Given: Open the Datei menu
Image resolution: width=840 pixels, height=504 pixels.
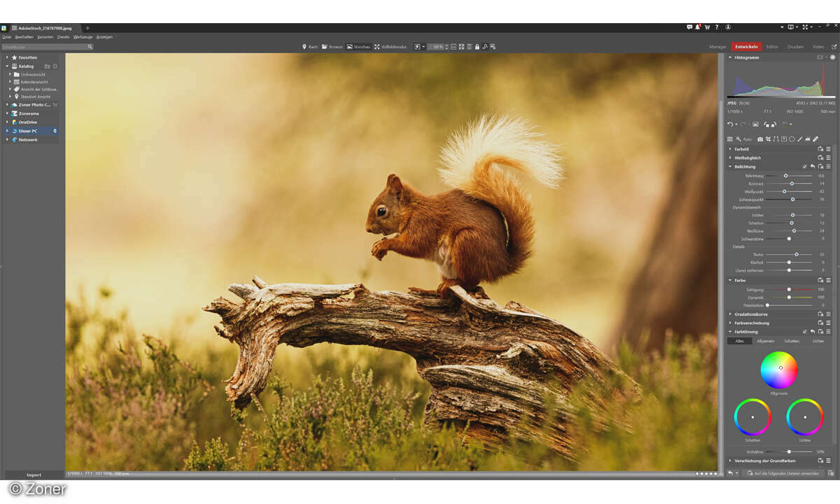Looking at the screenshot, I should [6, 36].
